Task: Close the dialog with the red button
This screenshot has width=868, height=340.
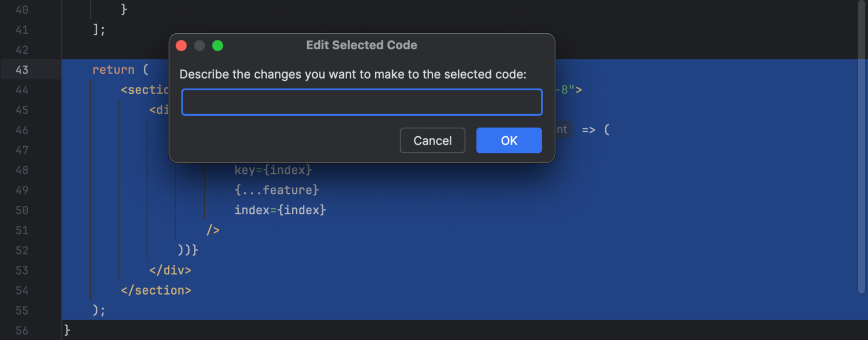Action: 181,45
